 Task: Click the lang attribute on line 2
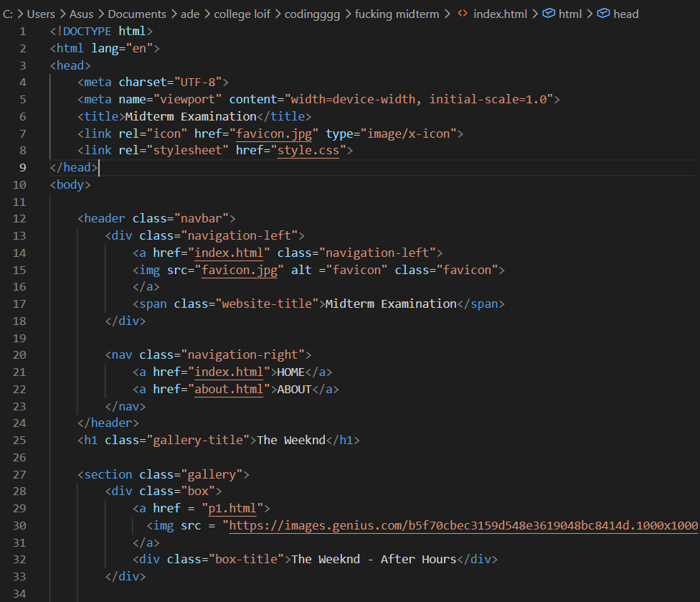coord(105,48)
